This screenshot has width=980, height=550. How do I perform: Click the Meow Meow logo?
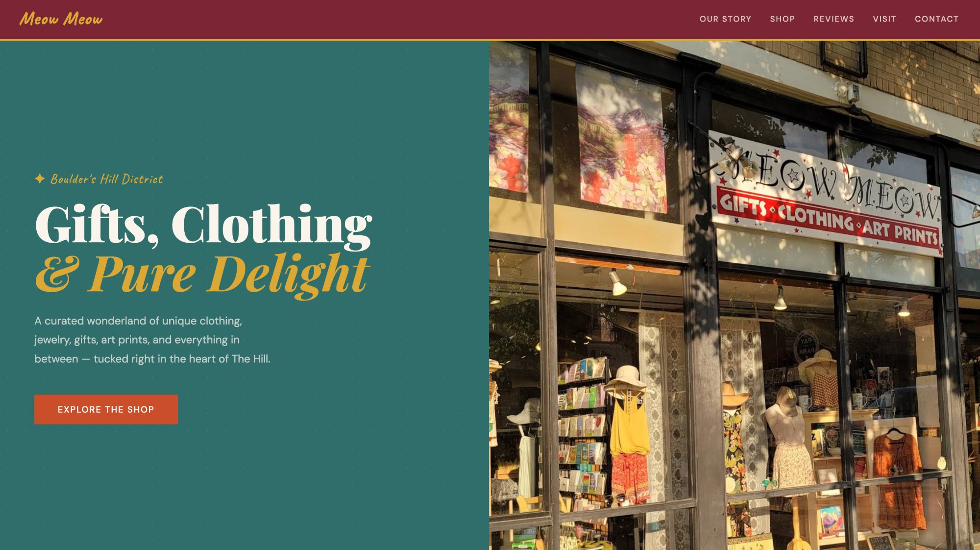point(61,19)
